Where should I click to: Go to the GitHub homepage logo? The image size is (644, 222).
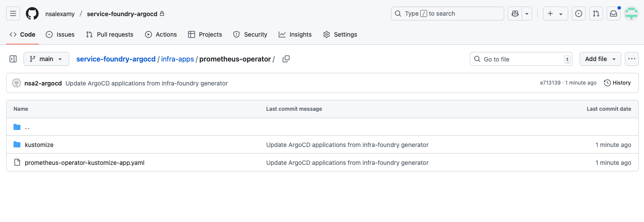[x=32, y=14]
